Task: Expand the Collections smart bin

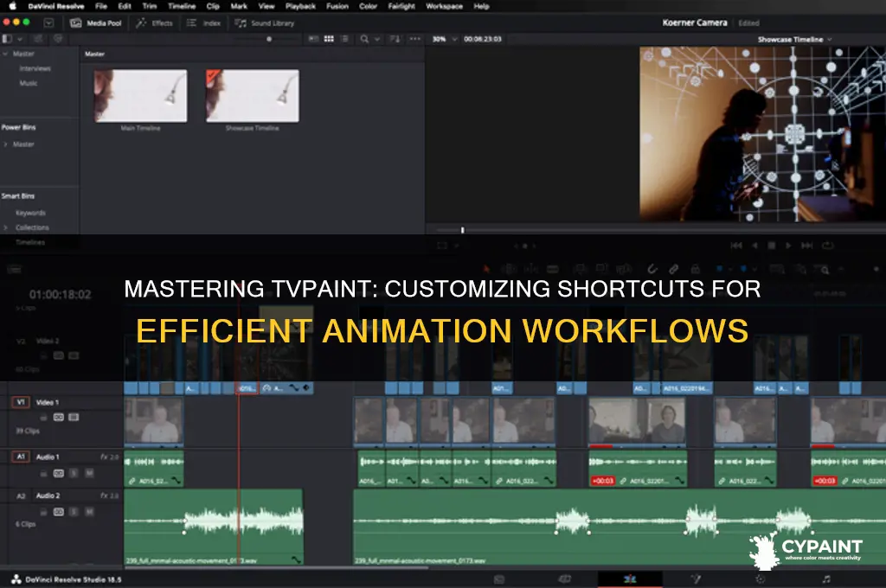Action: 6,227
